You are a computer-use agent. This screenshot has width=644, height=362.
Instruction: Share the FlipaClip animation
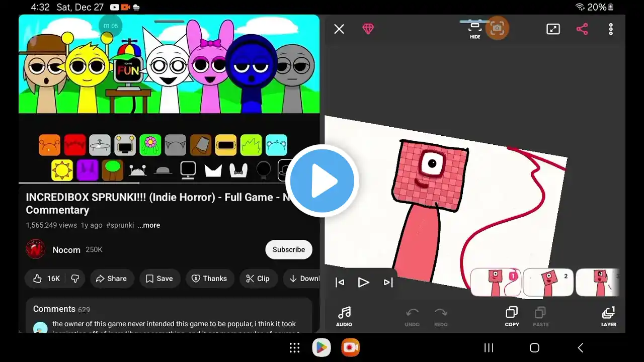tap(582, 29)
